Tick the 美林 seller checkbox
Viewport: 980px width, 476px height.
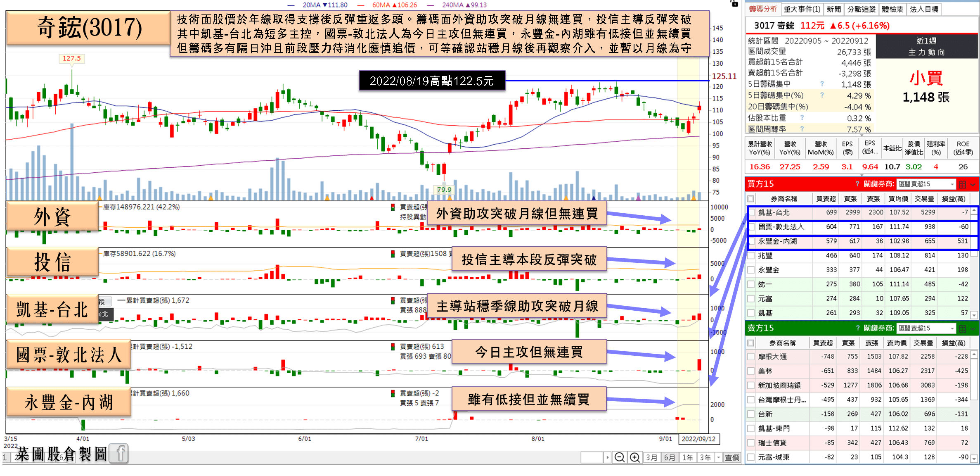tap(751, 371)
